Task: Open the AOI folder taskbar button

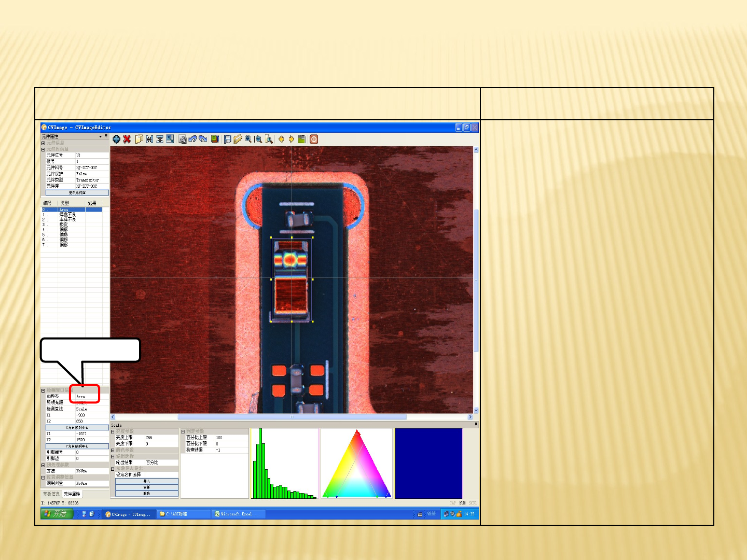Action: click(x=184, y=514)
